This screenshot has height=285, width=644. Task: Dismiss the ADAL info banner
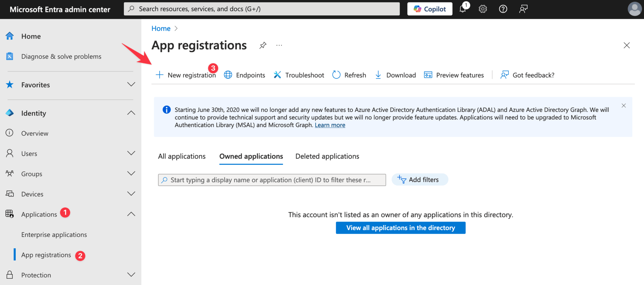tap(624, 106)
